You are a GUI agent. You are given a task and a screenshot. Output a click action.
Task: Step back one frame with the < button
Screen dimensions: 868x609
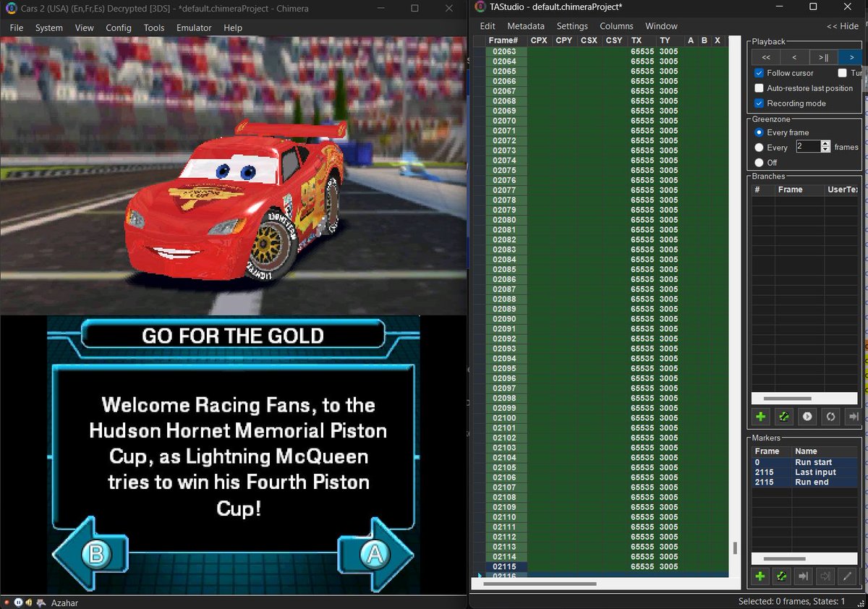tap(794, 57)
